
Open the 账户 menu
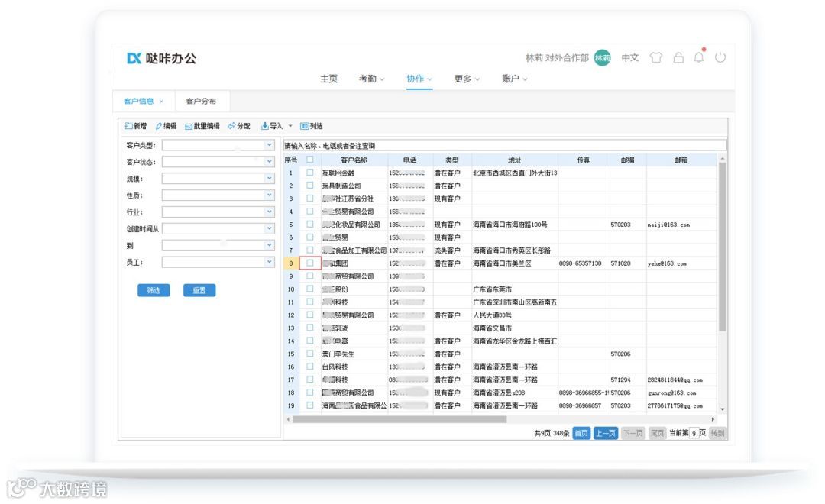[515, 79]
